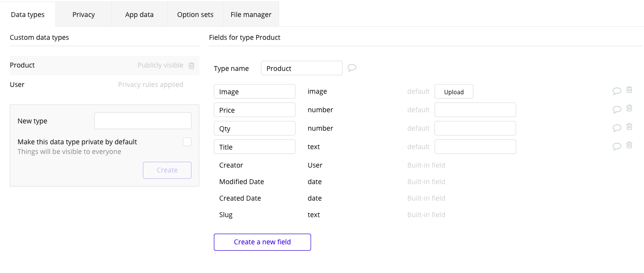Click the 'number' type of Qty field
Screen dimensions: 644x273
coord(320,128)
